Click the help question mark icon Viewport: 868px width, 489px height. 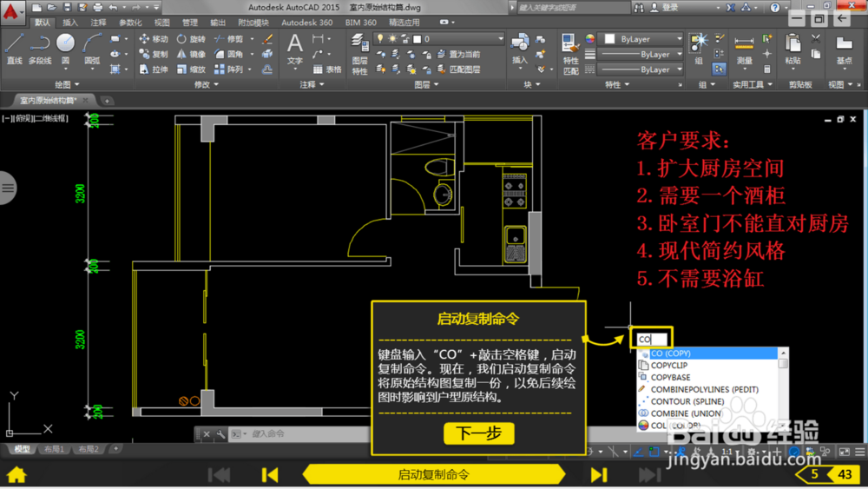click(775, 7)
